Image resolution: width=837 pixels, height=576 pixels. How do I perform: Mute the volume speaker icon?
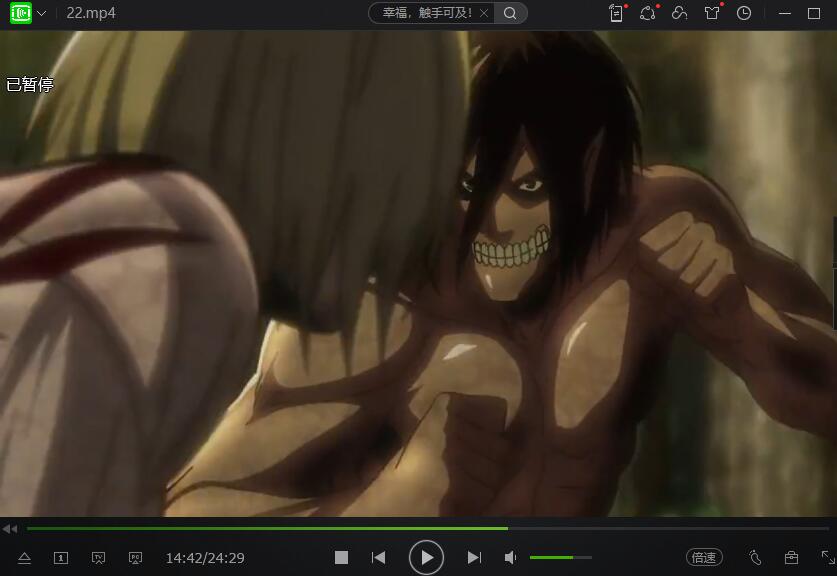click(510, 557)
